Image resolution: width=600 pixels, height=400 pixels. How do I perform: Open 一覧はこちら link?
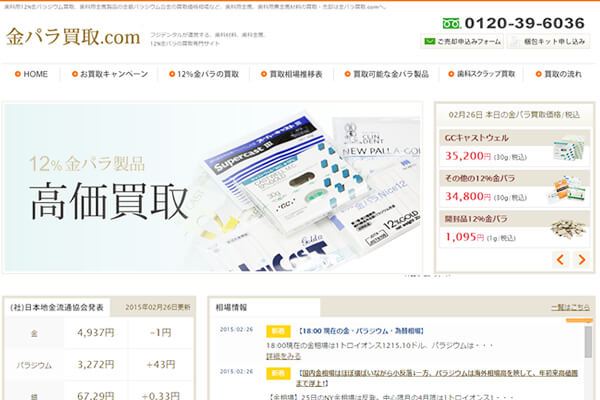point(570,307)
